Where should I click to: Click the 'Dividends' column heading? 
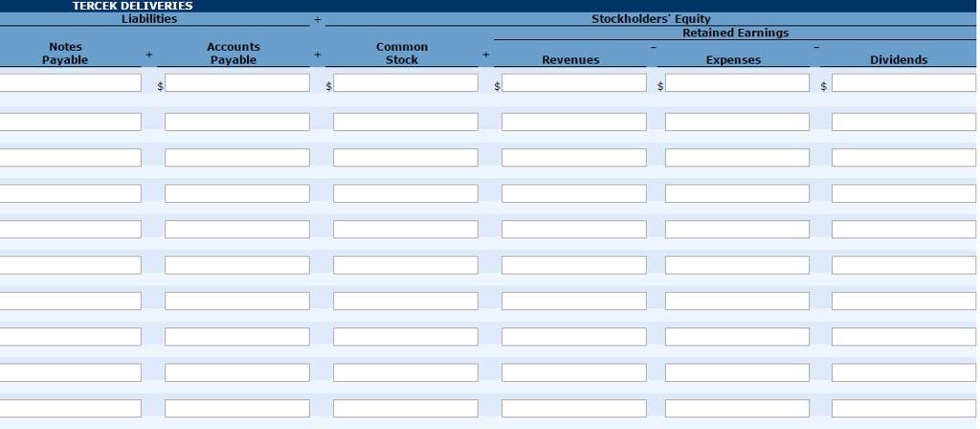point(899,60)
